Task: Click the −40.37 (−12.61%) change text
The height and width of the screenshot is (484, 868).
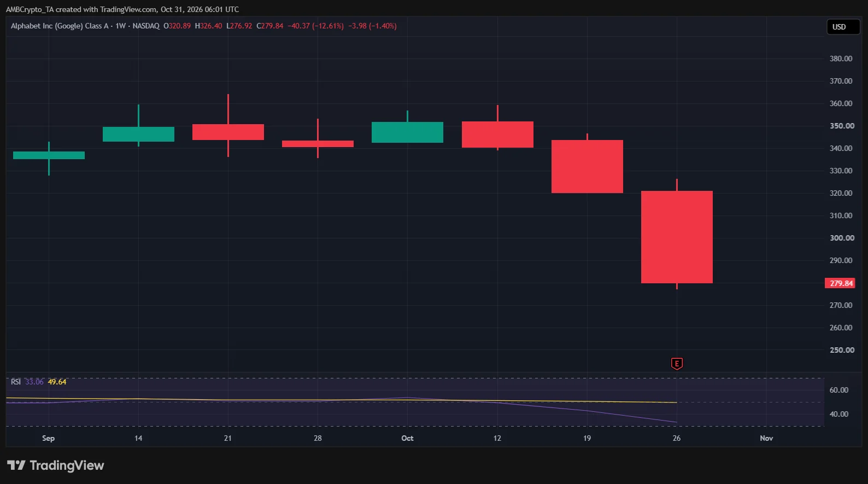Action: [315, 26]
